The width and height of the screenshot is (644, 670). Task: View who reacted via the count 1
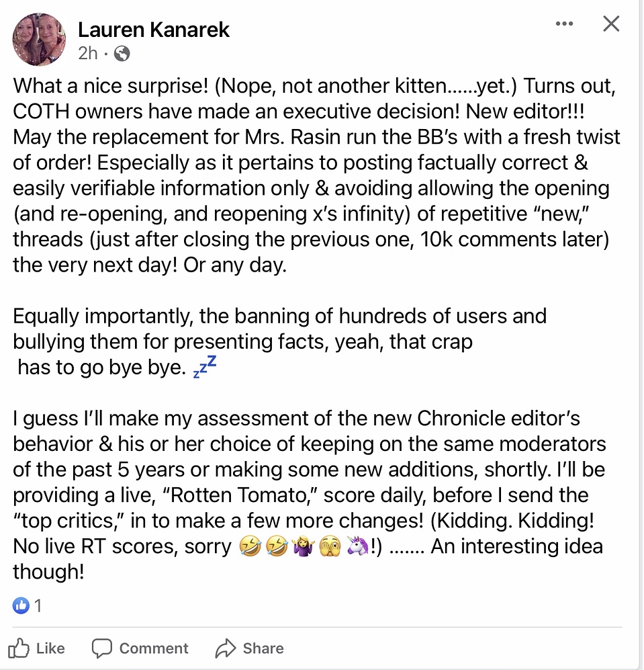tap(38, 605)
